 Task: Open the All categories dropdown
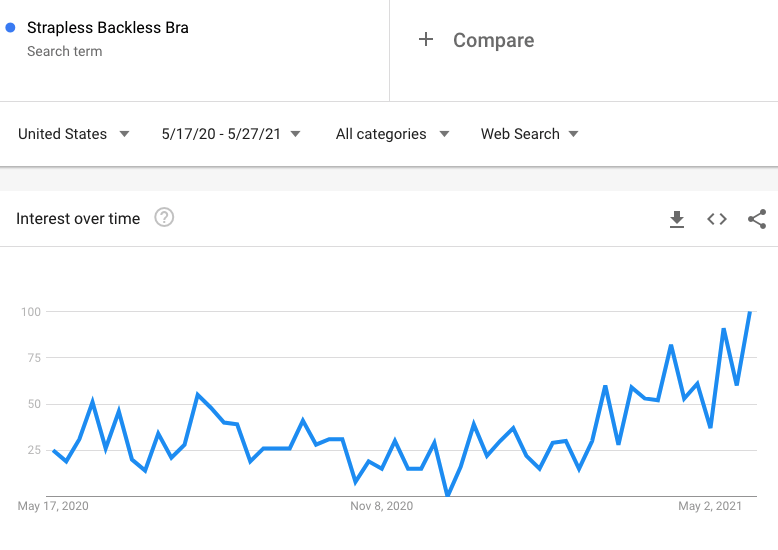pyautogui.click(x=392, y=134)
